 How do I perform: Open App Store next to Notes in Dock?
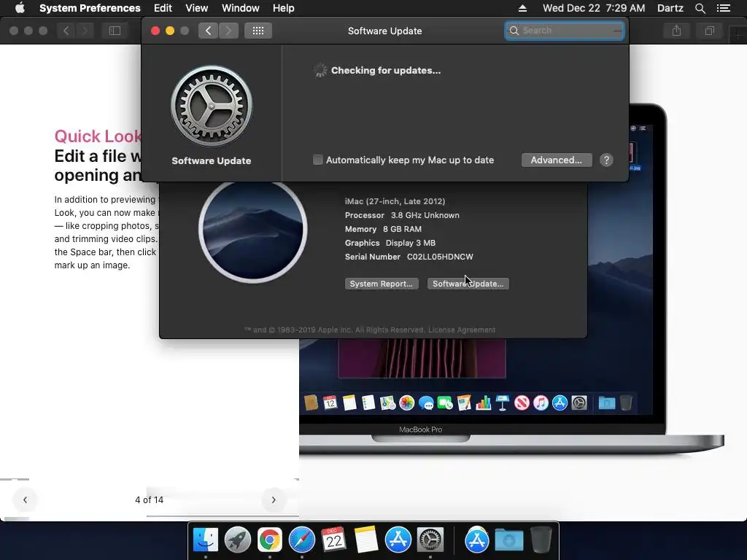pos(398,540)
